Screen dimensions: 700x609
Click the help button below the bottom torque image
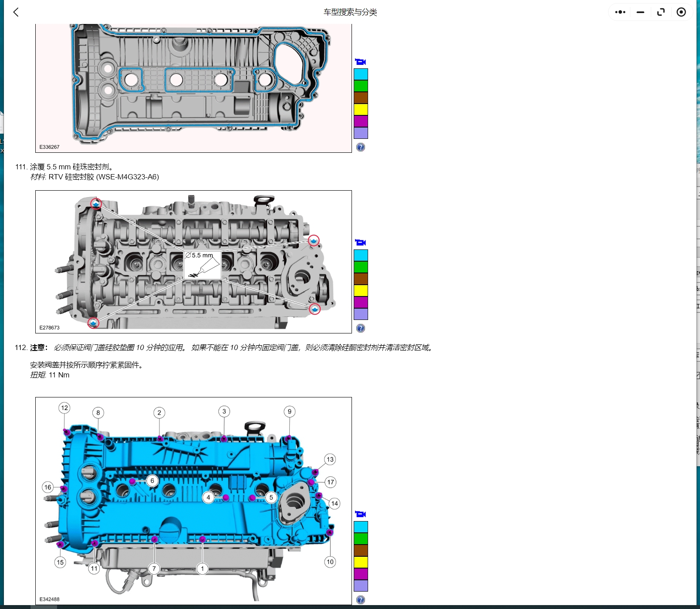coord(361,599)
